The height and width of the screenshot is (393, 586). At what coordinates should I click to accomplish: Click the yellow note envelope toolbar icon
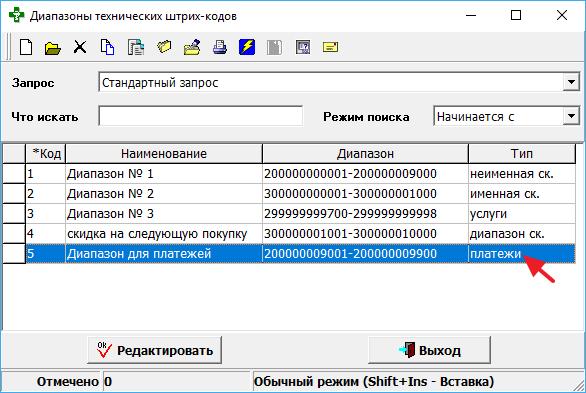(x=330, y=47)
